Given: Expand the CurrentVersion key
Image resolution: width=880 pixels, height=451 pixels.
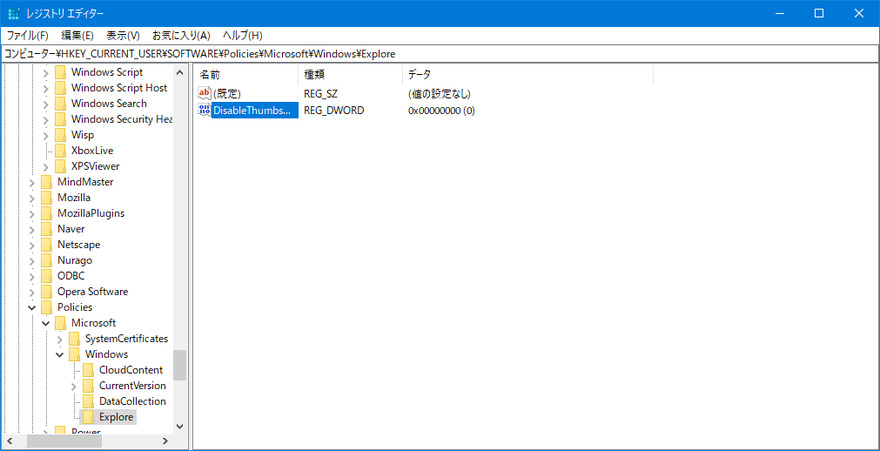Looking at the screenshot, I should (74, 386).
